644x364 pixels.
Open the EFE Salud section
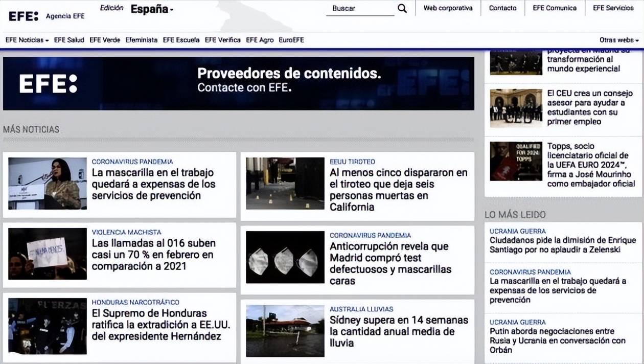click(x=69, y=40)
